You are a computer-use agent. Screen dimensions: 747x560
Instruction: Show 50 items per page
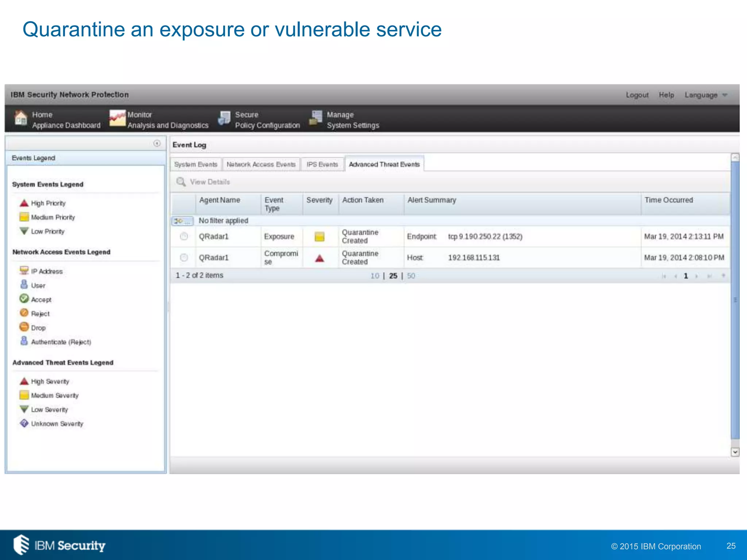point(411,276)
